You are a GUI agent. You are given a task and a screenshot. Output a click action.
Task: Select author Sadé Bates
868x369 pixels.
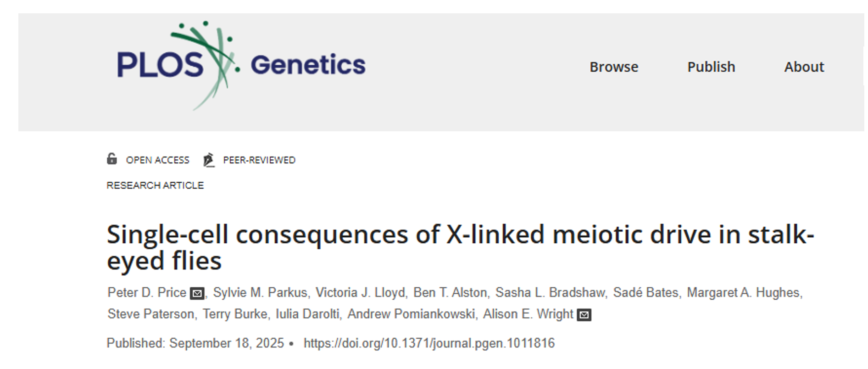645,293
